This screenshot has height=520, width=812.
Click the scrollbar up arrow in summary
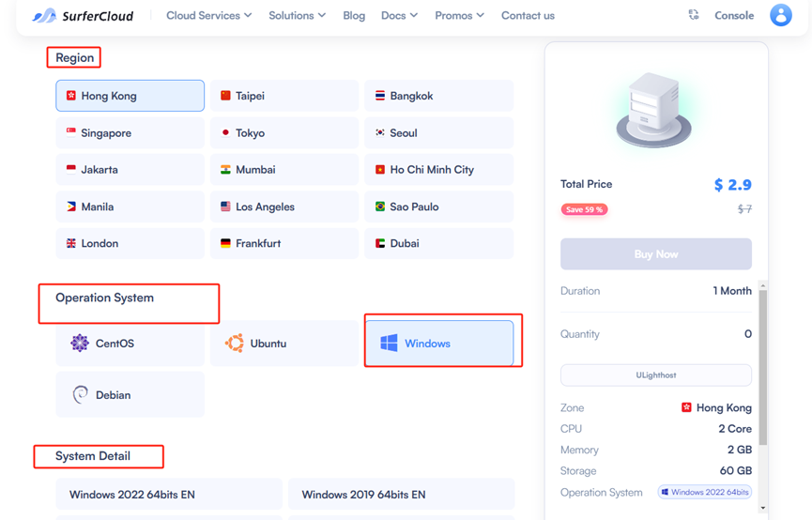763,286
